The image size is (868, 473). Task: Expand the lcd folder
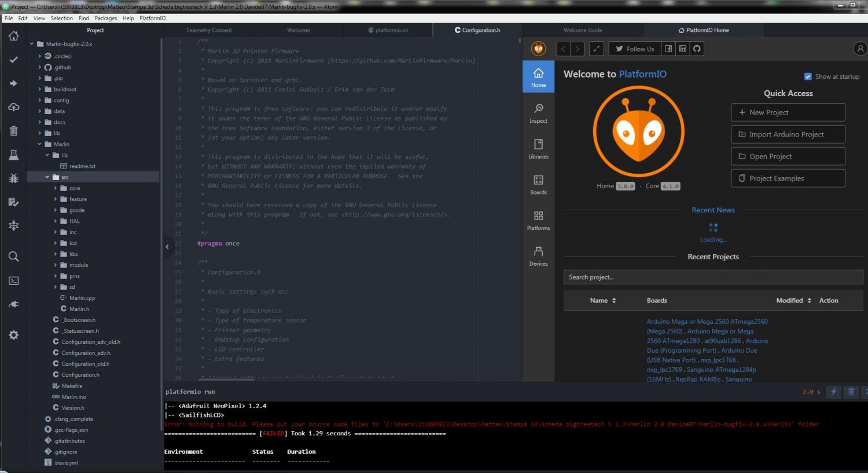(x=56, y=243)
